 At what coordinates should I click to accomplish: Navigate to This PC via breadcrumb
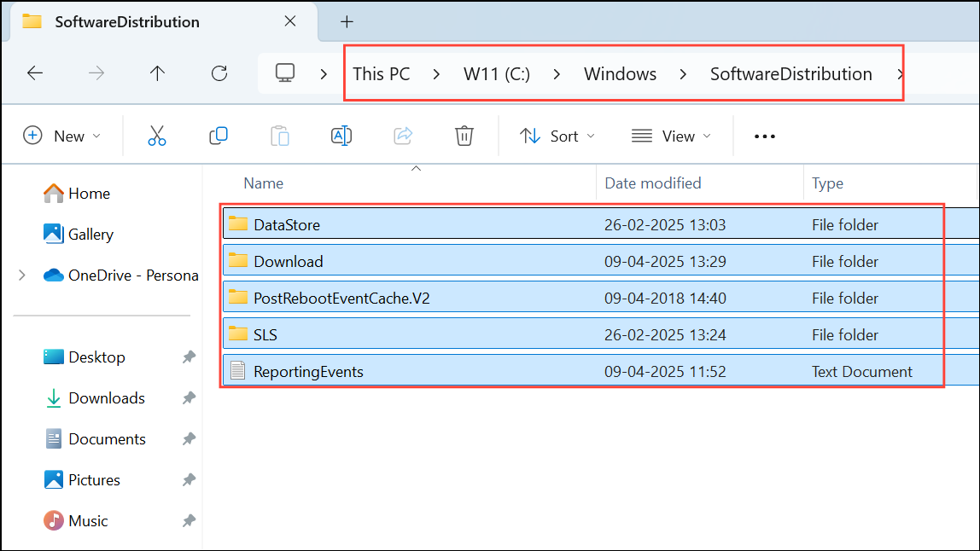point(381,73)
